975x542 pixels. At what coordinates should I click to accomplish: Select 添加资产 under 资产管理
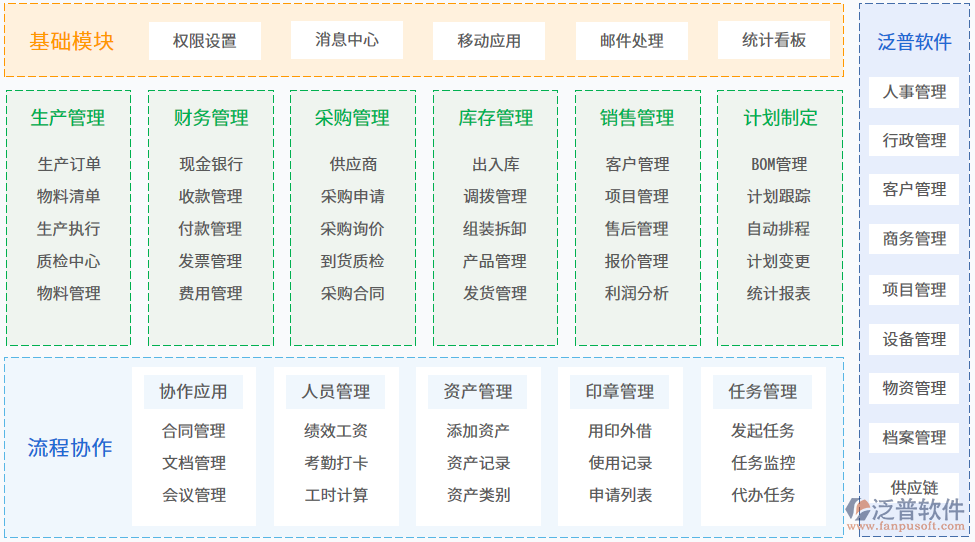(x=478, y=431)
